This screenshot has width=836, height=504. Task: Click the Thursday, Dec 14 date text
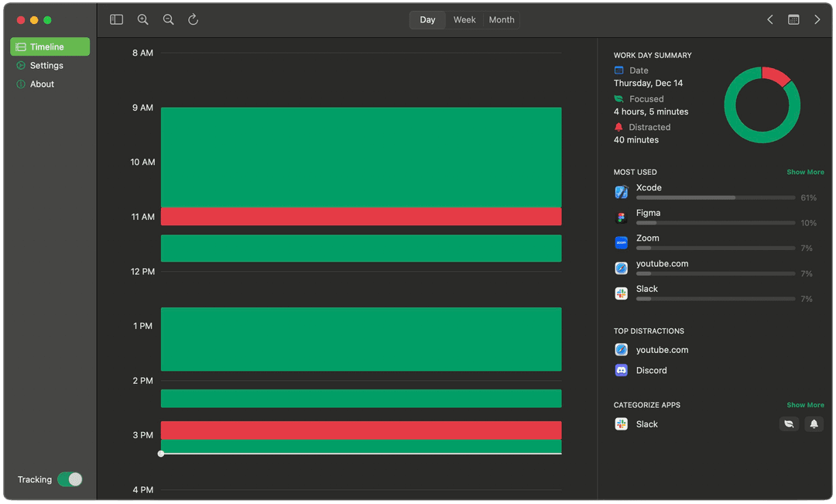[648, 83]
